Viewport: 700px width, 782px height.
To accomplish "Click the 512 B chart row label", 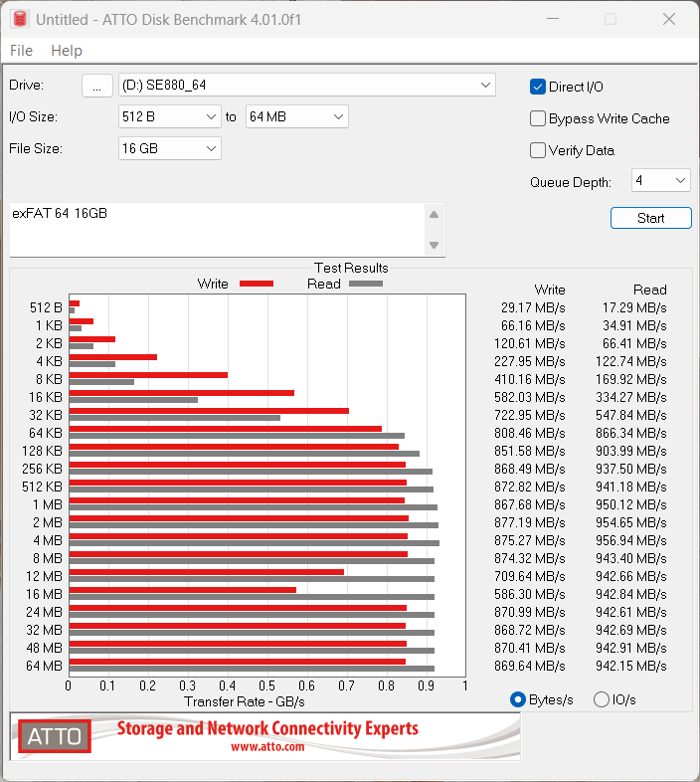I will coord(46,307).
